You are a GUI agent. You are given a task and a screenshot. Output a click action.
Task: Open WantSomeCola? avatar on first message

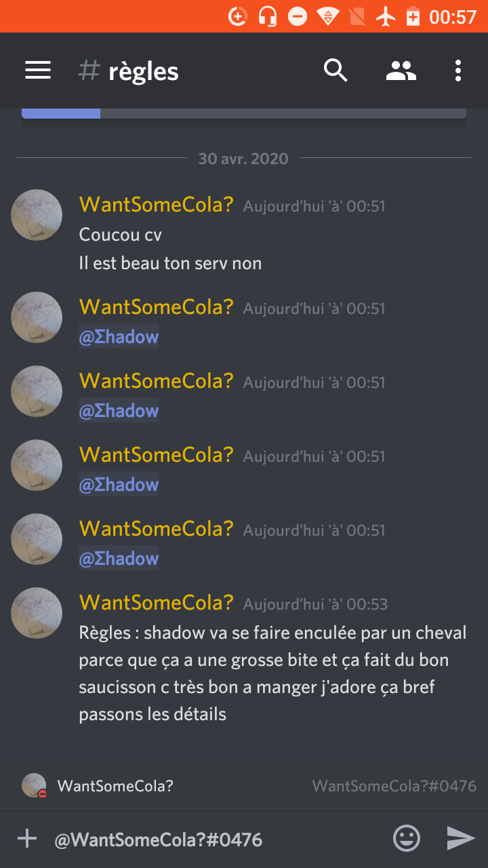click(37, 215)
